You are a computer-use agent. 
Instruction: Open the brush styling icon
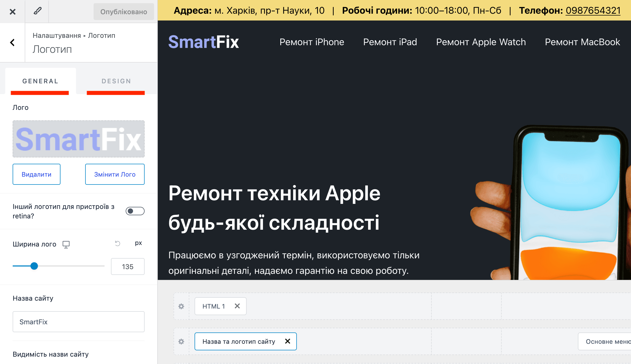37,11
